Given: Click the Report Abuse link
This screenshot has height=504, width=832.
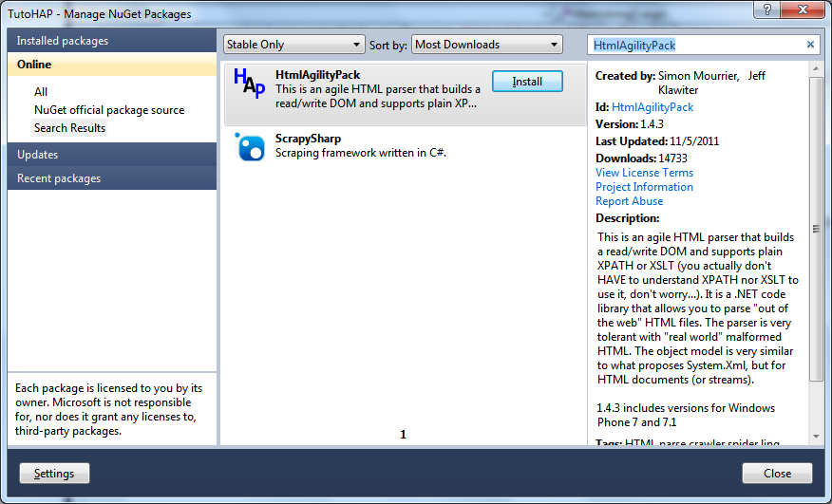Looking at the screenshot, I should click(x=629, y=201).
